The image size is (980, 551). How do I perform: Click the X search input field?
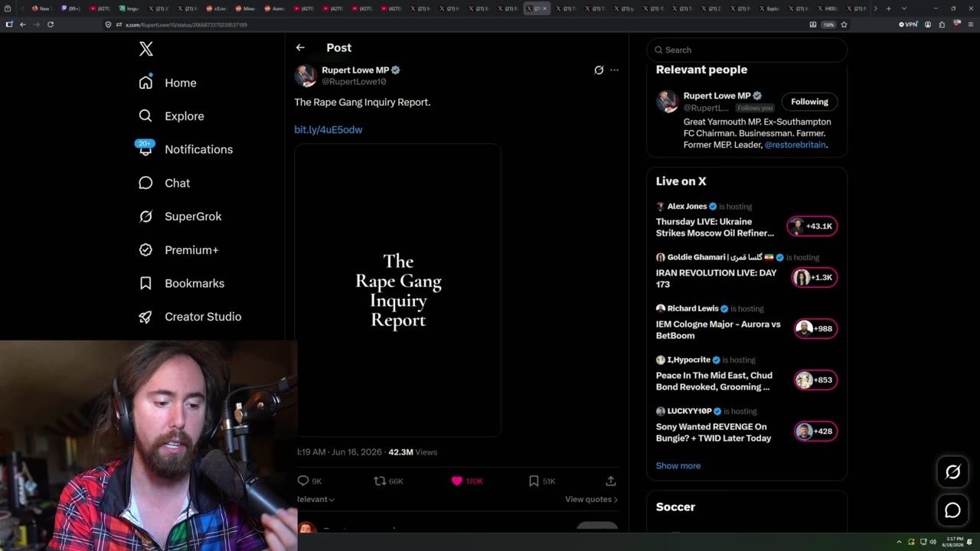coord(747,50)
